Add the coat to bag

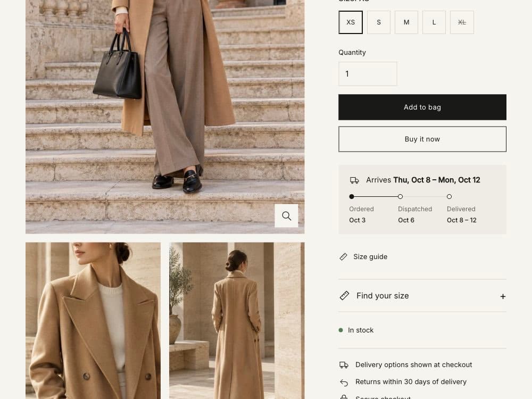pos(422,107)
